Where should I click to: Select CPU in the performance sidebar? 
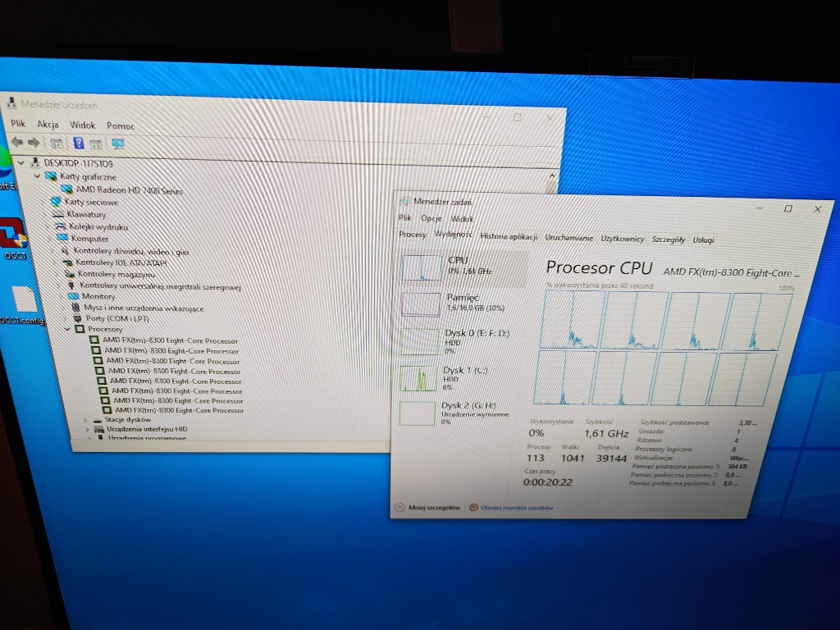pos(463,268)
